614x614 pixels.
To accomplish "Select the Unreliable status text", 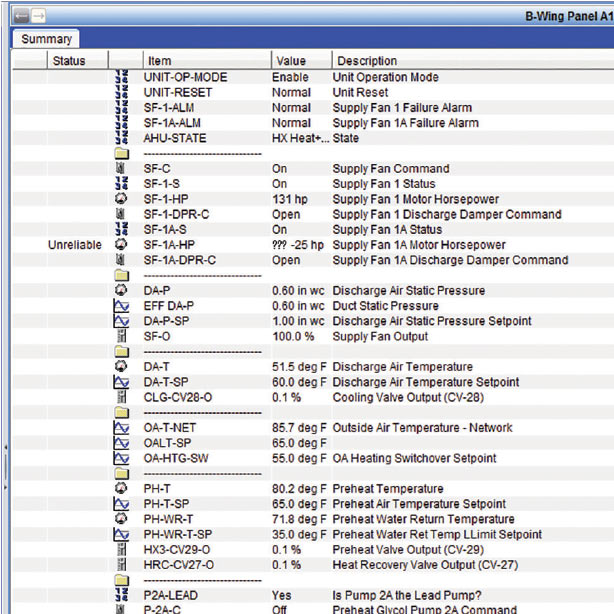I will pyautogui.click(x=75, y=245).
